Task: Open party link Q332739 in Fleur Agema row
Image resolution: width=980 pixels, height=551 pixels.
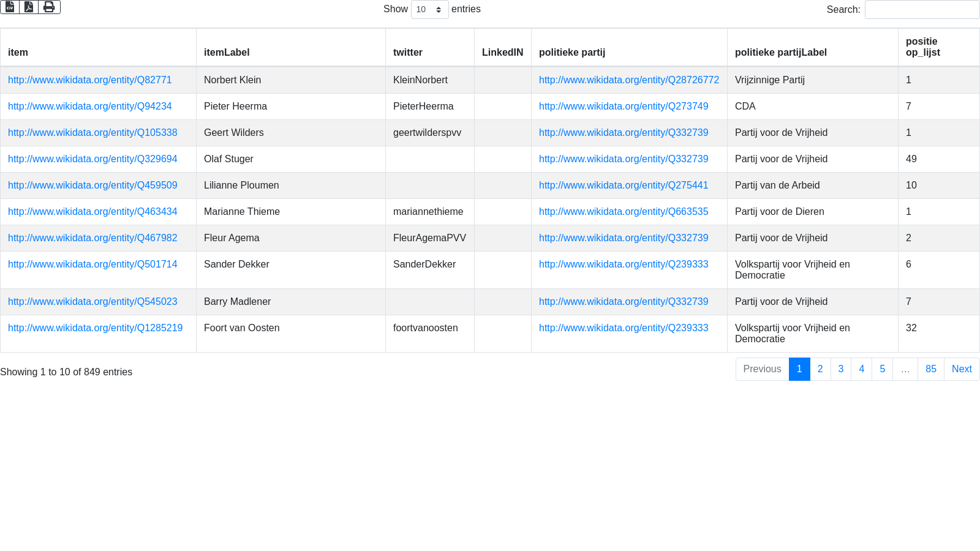Action: [624, 238]
